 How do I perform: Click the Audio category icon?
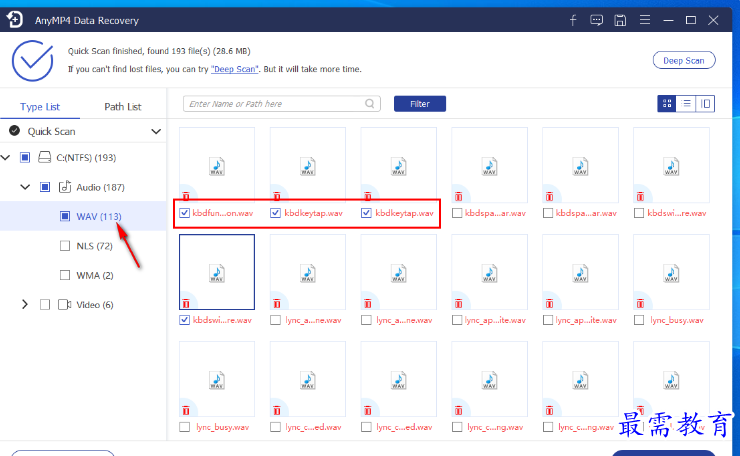point(65,187)
